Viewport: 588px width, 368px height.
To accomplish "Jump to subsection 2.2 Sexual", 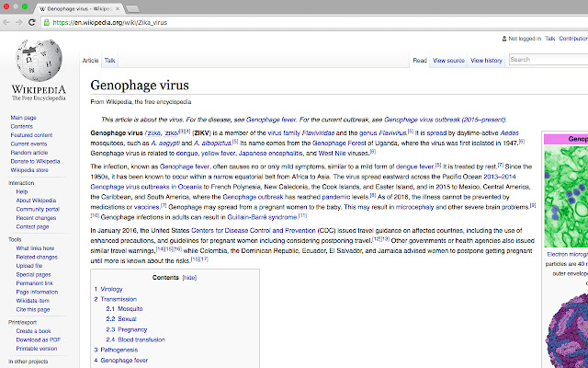I will pos(121,319).
